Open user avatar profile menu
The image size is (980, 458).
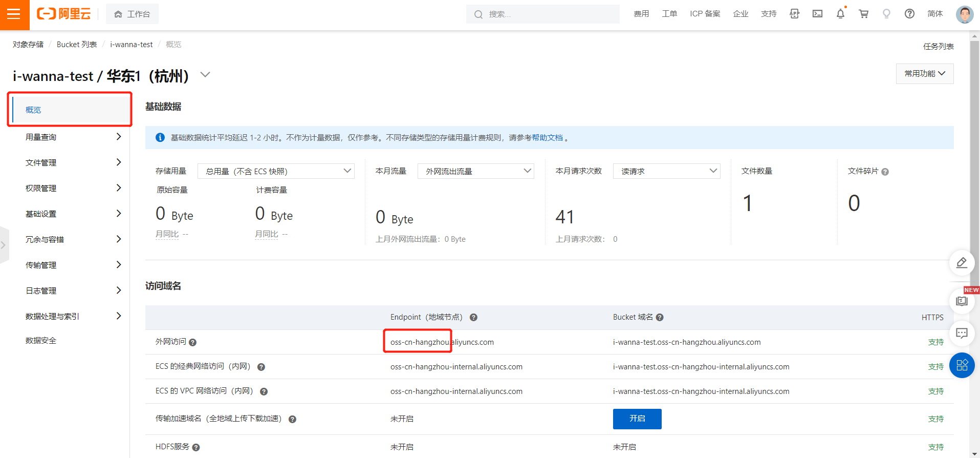[x=965, y=14]
